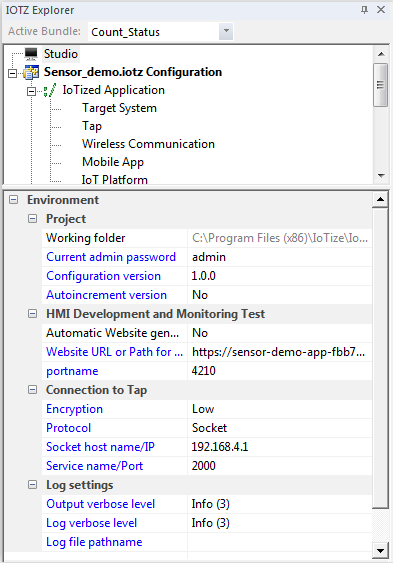
Task: Click the IoTized Application green icon
Action: click(x=50, y=90)
